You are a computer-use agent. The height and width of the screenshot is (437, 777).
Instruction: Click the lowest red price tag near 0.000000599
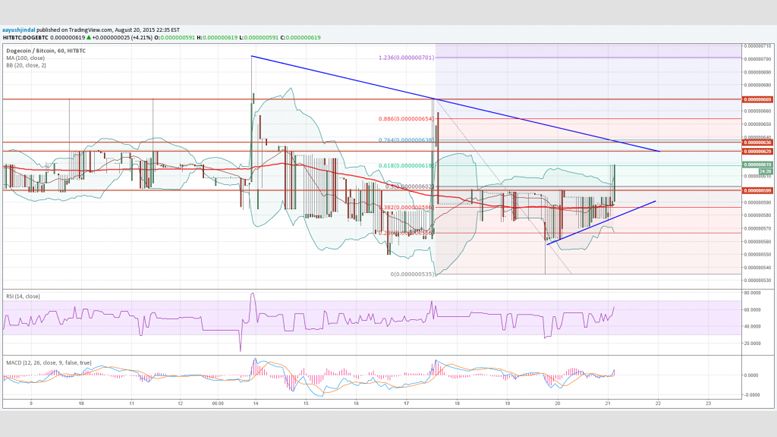click(757, 190)
